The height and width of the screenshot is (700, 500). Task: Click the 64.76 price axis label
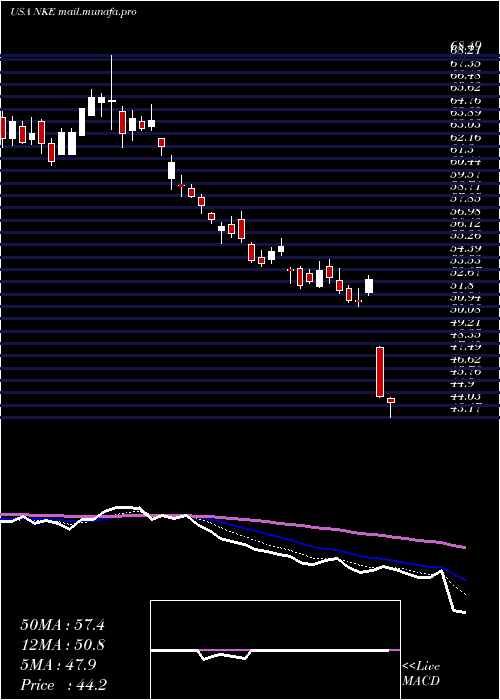pos(466,100)
